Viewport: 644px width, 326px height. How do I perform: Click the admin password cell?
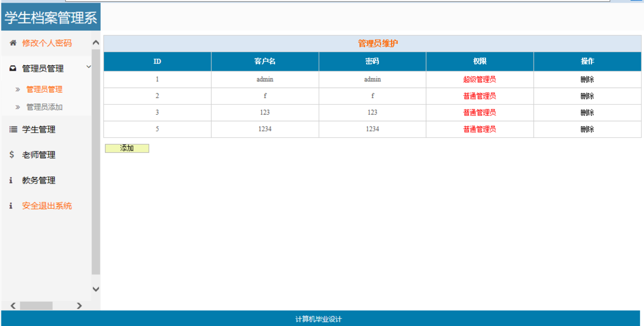(372, 79)
